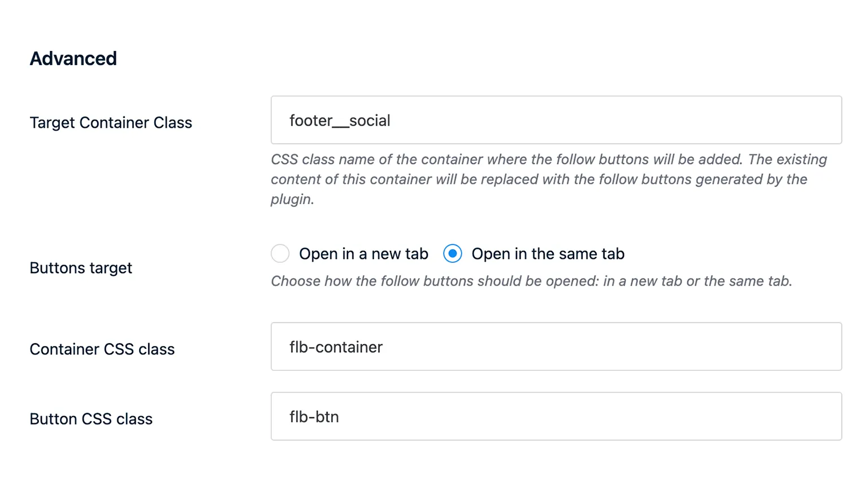This screenshot has height=502, width=868.
Task: Click the help text below Target Container Class
Action: pos(548,179)
